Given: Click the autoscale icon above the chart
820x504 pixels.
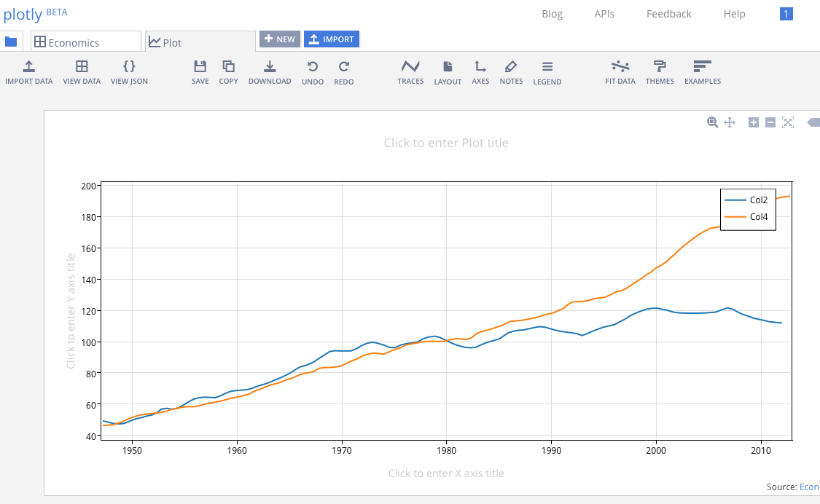Looking at the screenshot, I should point(788,122).
